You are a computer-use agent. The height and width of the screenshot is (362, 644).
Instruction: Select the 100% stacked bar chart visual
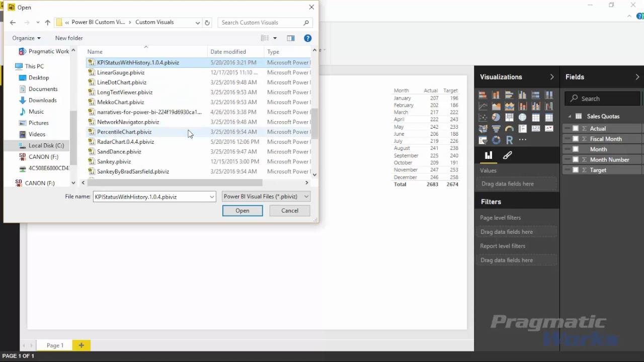(535, 95)
